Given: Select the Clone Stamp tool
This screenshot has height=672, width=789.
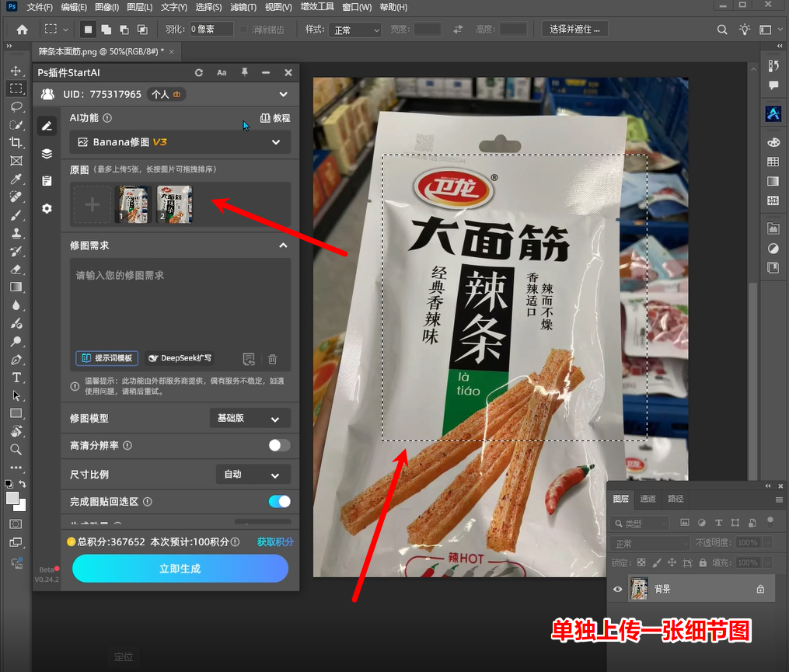Looking at the screenshot, I should coord(16,233).
